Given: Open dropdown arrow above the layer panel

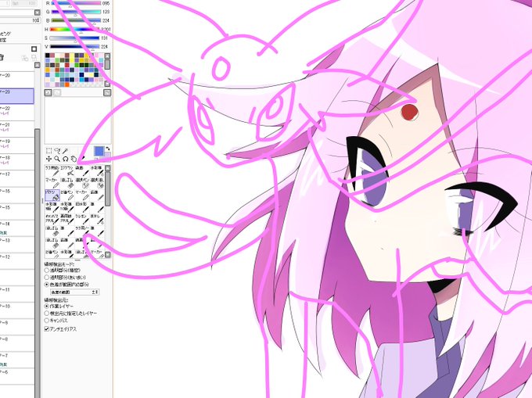Looking at the screenshot, I should (37, 13).
